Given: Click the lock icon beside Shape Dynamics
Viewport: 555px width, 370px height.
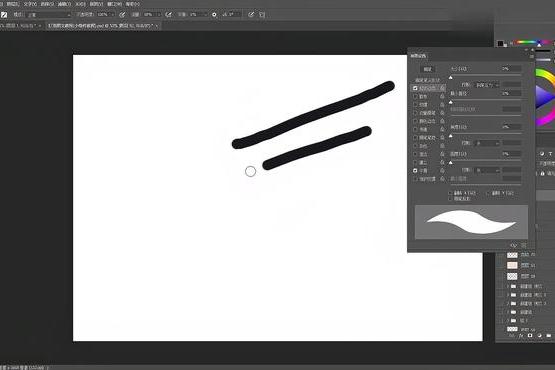Looking at the screenshot, I should coord(442,88).
